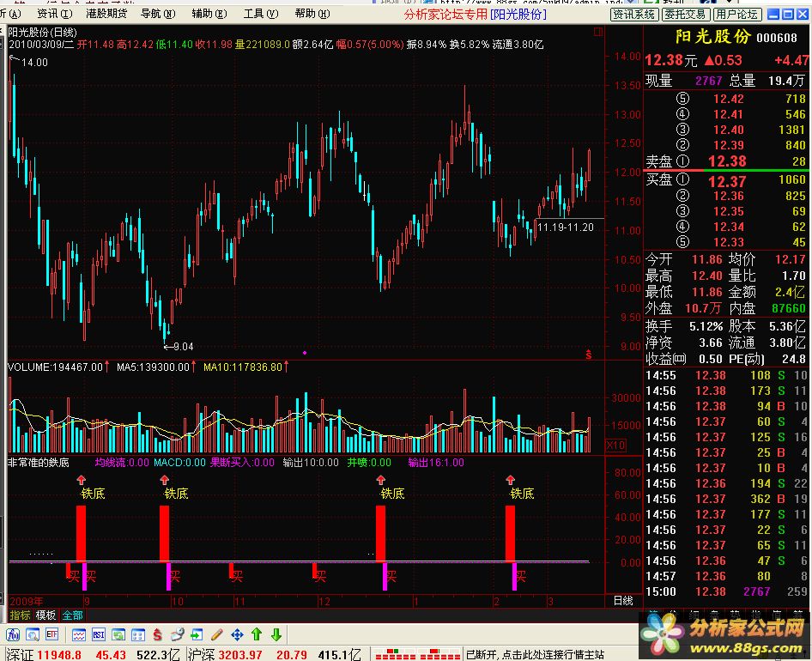Click the connection status bars icon
The width and height of the screenshot is (812, 661).
pos(417,654)
